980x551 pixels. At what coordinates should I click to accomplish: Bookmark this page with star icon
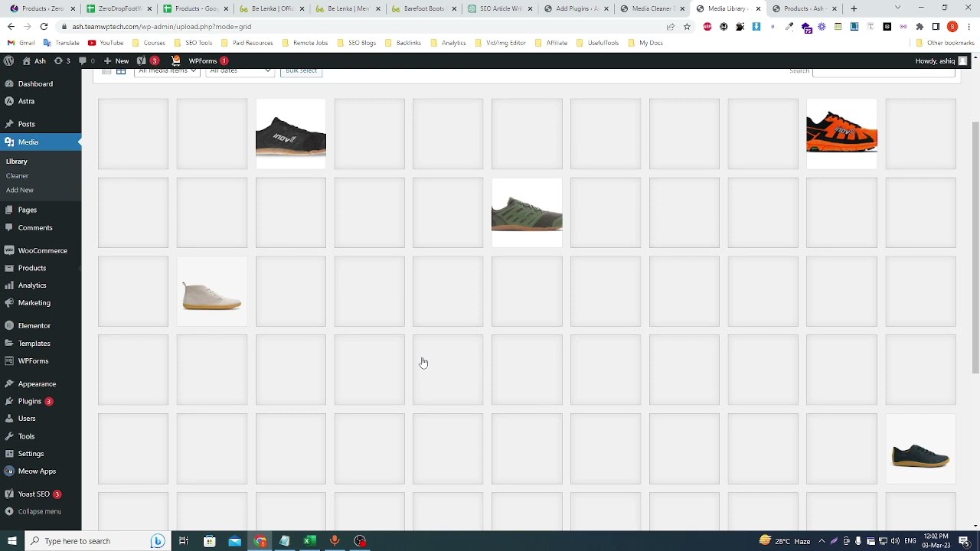pyautogui.click(x=687, y=26)
